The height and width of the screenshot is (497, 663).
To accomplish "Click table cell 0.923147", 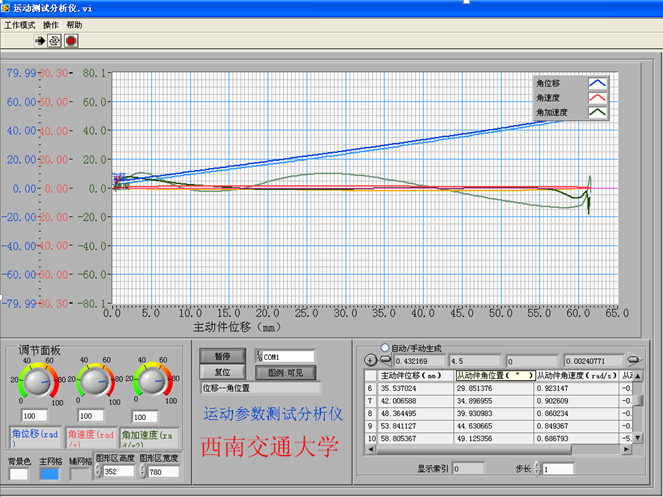I will (577, 388).
